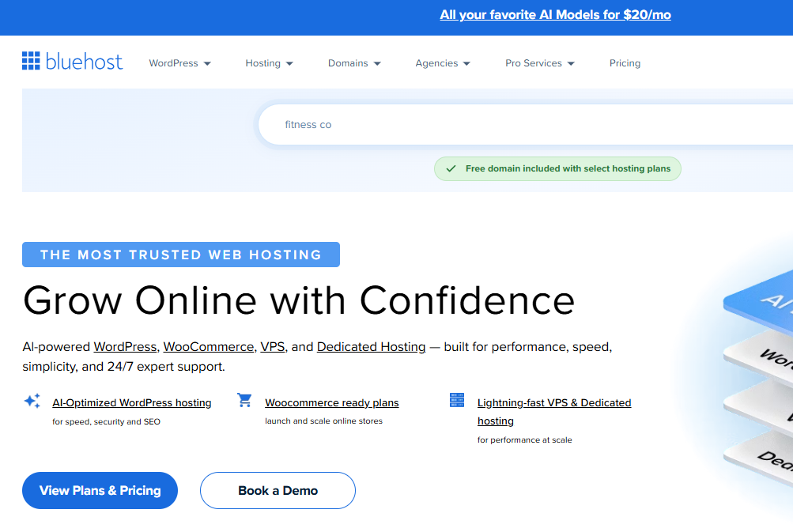Open the Agencies menu
The height and width of the screenshot is (532, 793).
[x=443, y=63]
